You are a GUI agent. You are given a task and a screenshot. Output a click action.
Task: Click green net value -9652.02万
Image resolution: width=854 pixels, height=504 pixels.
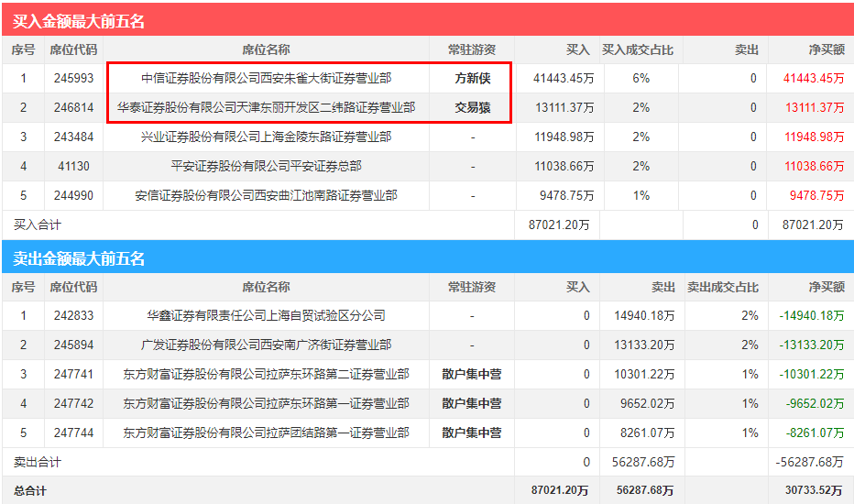point(815,404)
